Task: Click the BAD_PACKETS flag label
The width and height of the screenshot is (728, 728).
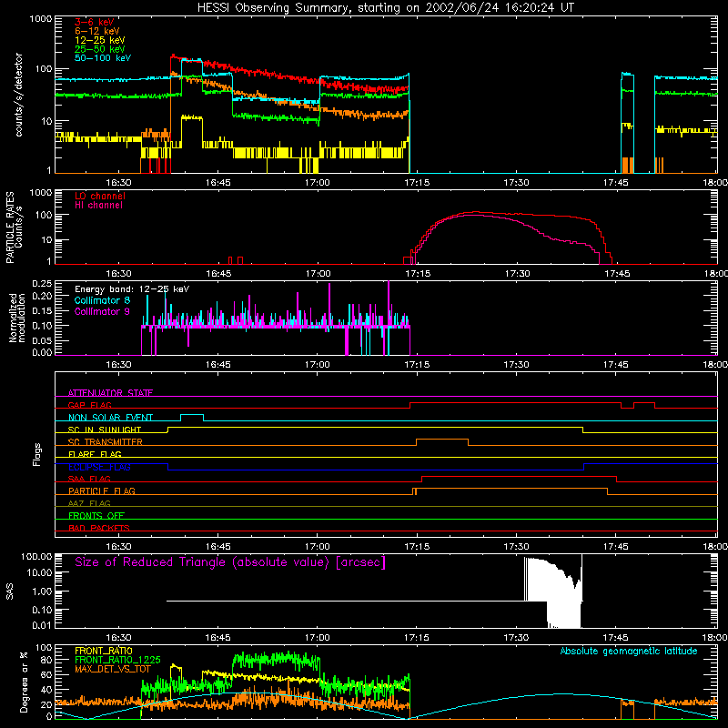Action: [99, 528]
